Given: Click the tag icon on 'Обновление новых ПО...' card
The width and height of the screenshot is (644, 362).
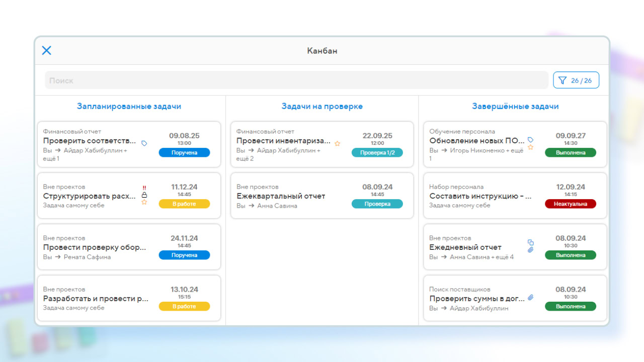Looking at the screenshot, I should 530,140.
